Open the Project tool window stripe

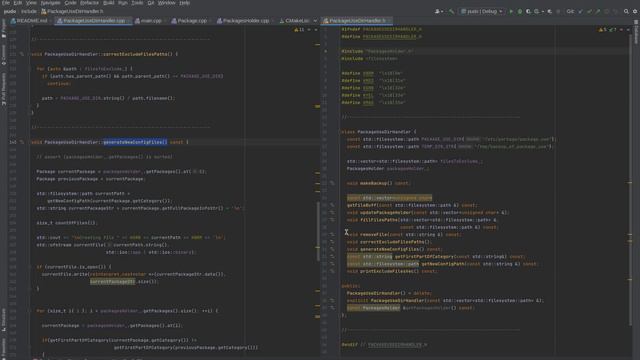(x=4, y=29)
